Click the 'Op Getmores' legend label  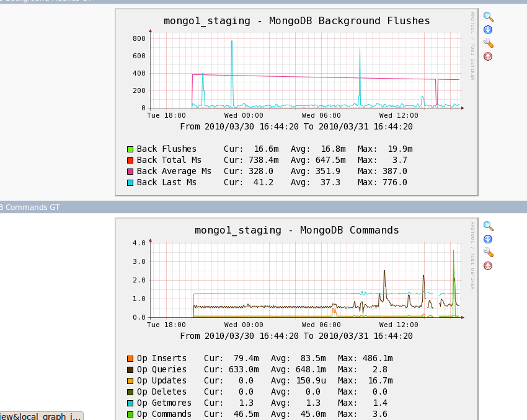pos(164,403)
